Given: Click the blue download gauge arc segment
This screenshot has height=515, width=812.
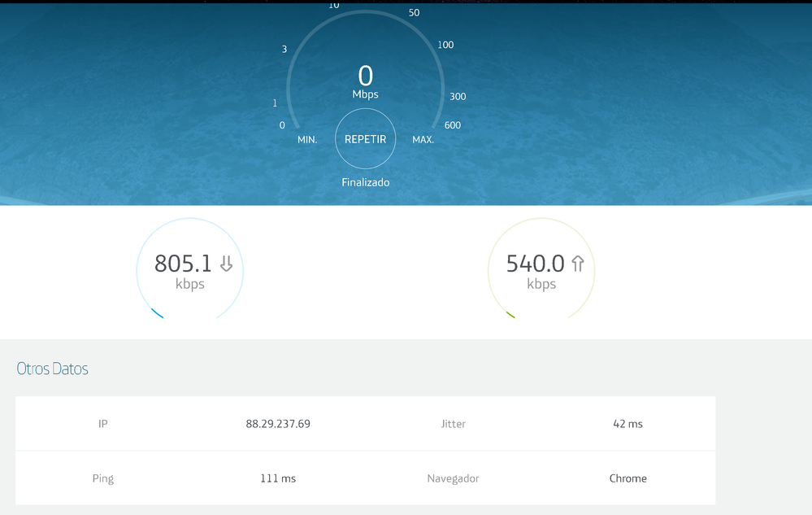Looking at the screenshot, I should click(158, 313).
